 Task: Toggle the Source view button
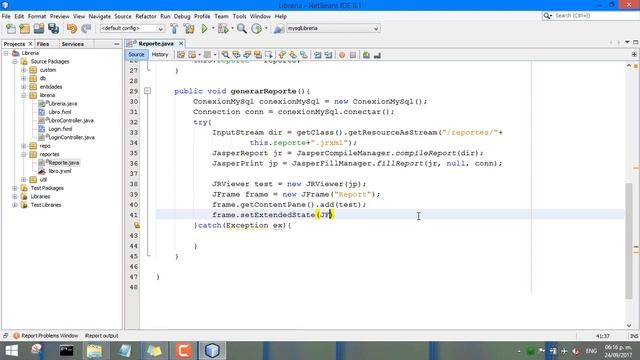click(136, 55)
